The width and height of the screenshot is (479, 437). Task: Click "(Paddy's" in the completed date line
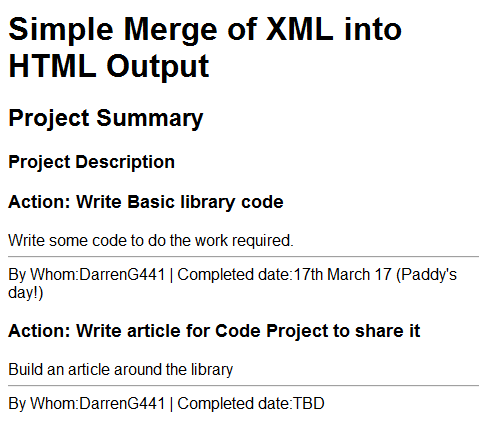click(427, 275)
